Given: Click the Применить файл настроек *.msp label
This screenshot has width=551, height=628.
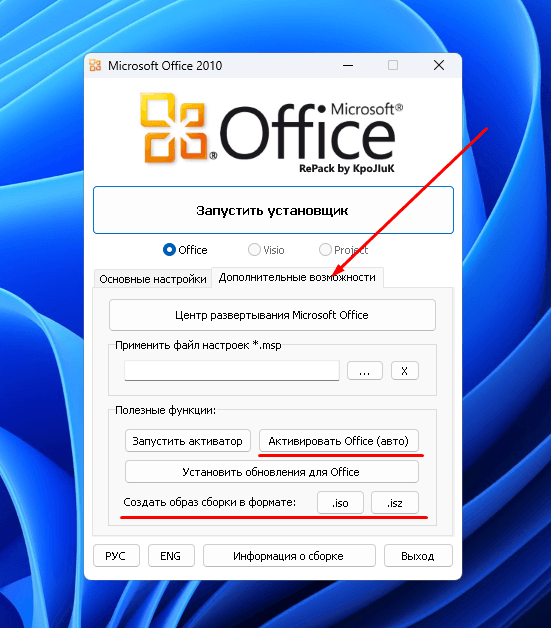Looking at the screenshot, I should tap(198, 345).
